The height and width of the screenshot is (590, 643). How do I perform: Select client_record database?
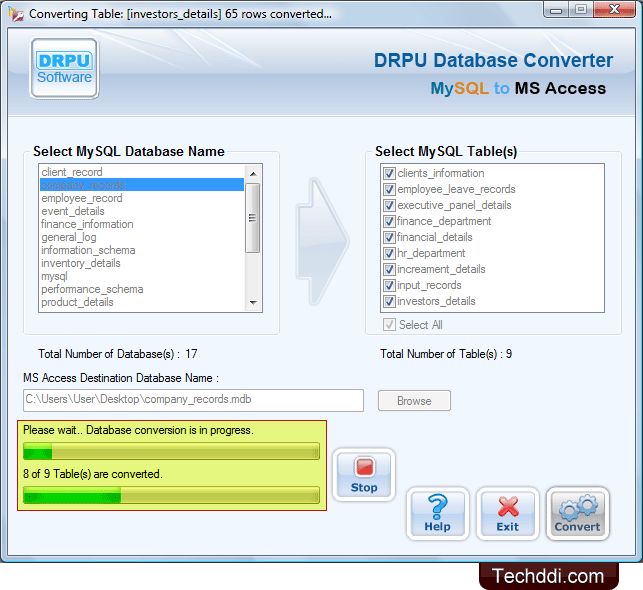click(x=142, y=172)
